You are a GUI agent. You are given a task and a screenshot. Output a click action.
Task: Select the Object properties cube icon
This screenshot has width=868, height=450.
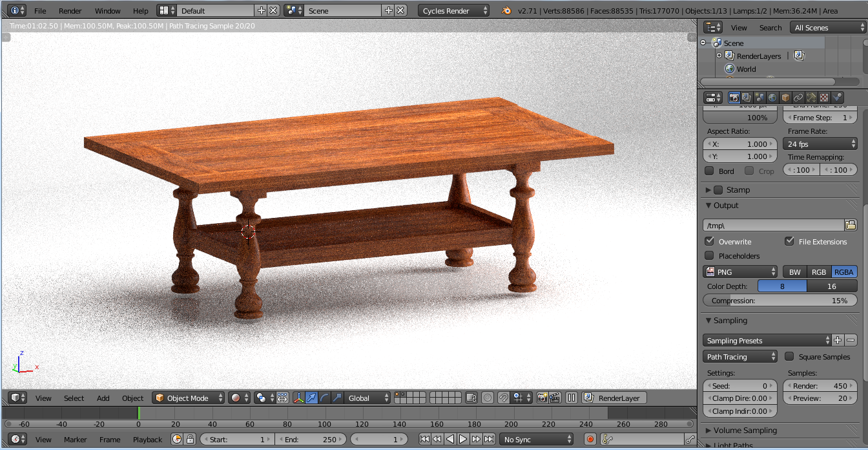tap(784, 97)
